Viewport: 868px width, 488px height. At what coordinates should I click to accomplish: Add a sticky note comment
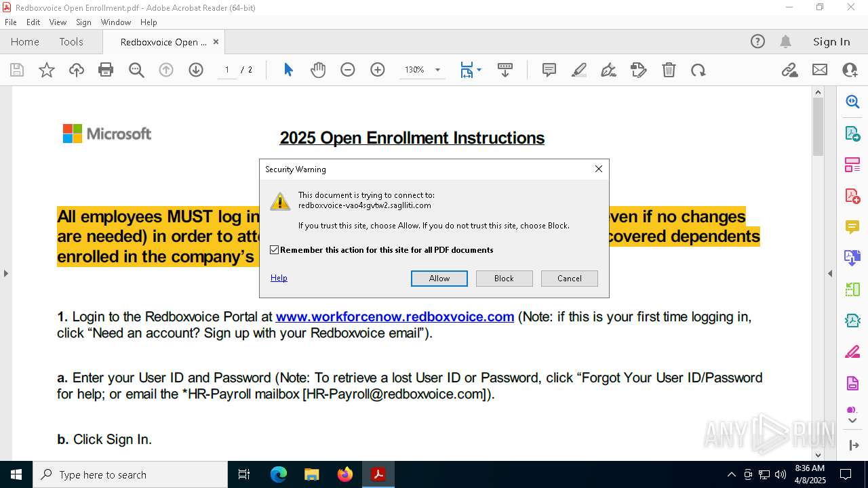549,70
